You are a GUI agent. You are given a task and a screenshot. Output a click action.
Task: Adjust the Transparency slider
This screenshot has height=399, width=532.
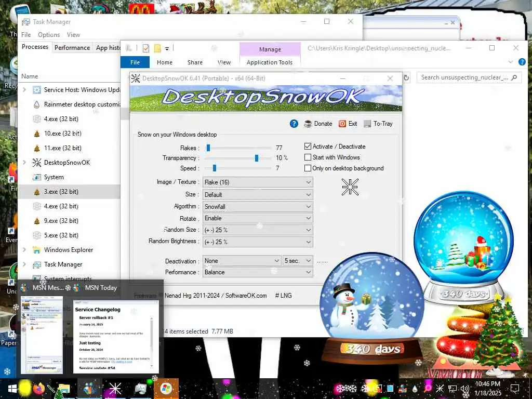257,158
